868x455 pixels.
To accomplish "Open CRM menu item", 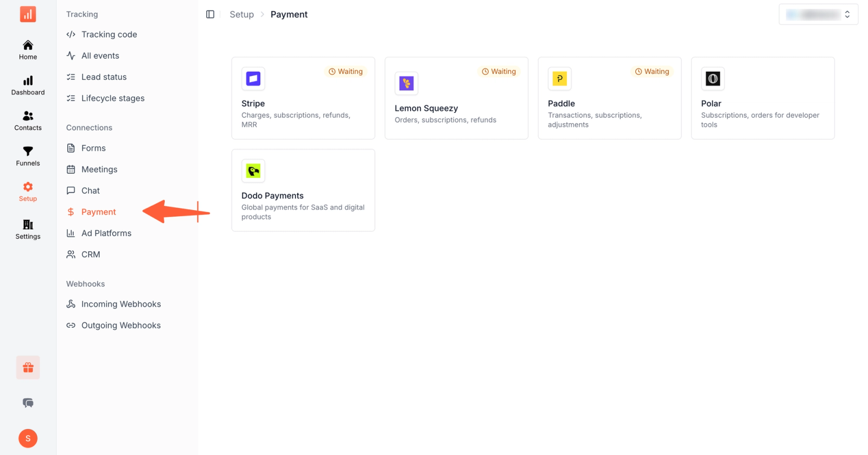I will [x=83, y=254].
